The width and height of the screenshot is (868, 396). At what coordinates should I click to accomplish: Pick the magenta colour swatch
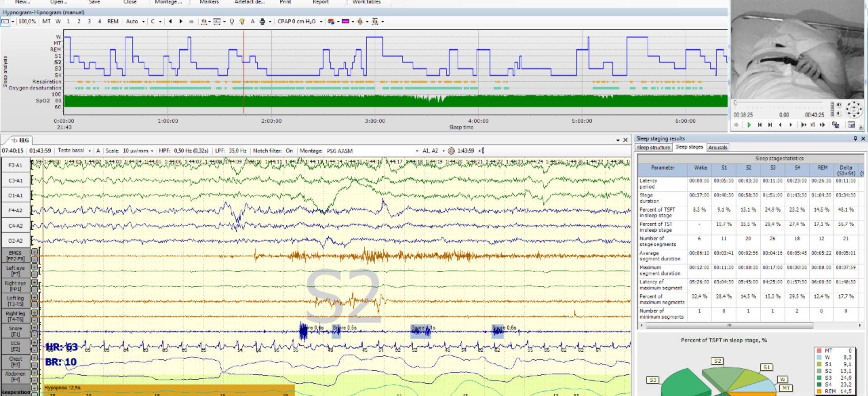pyautogui.click(x=346, y=21)
